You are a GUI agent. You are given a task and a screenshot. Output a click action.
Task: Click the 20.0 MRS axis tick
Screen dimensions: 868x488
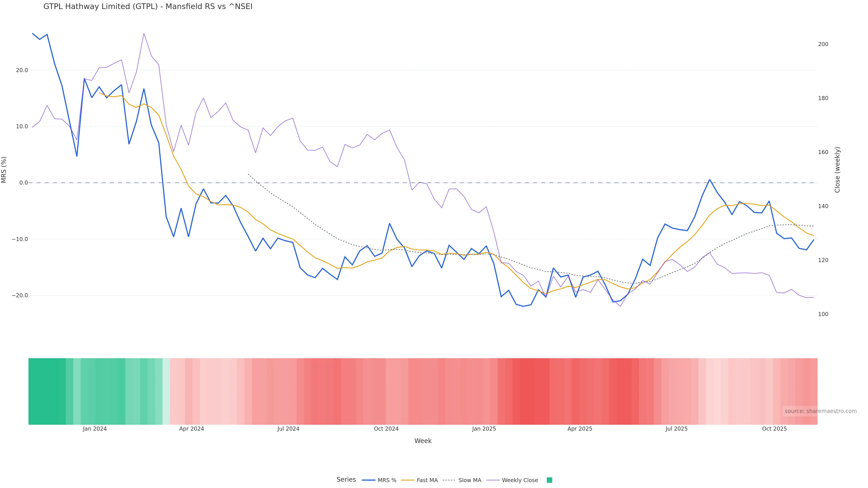pos(22,70)
